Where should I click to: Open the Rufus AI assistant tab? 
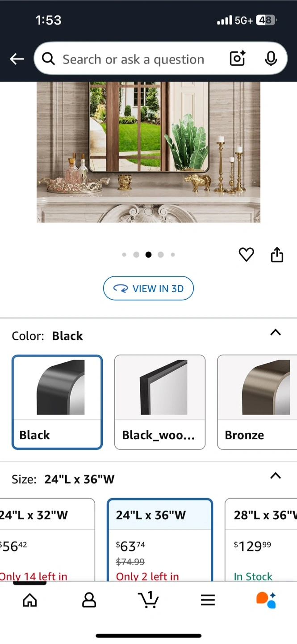click(x=266, y=600)
